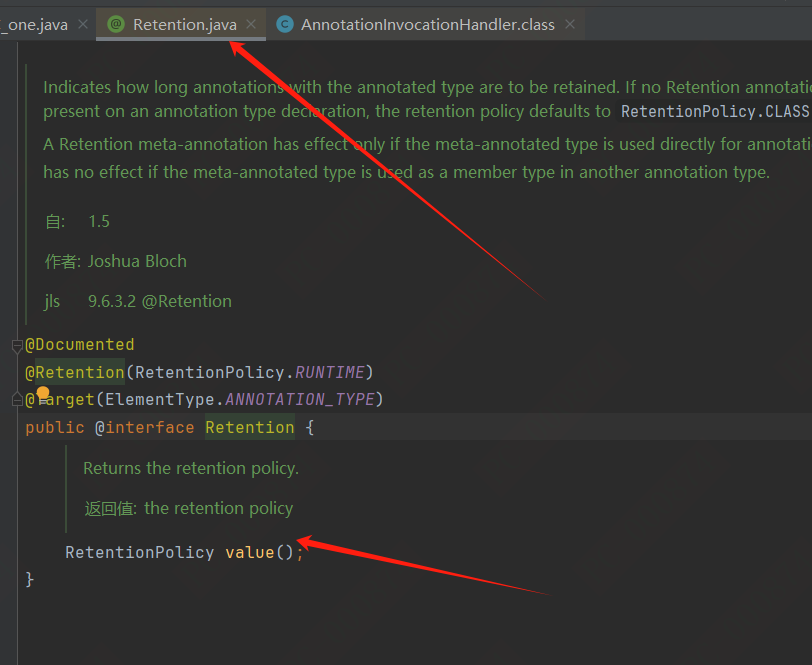Click the Retention interface name
The height and width of the screenshot is (665, 812).
click(250, 427)
